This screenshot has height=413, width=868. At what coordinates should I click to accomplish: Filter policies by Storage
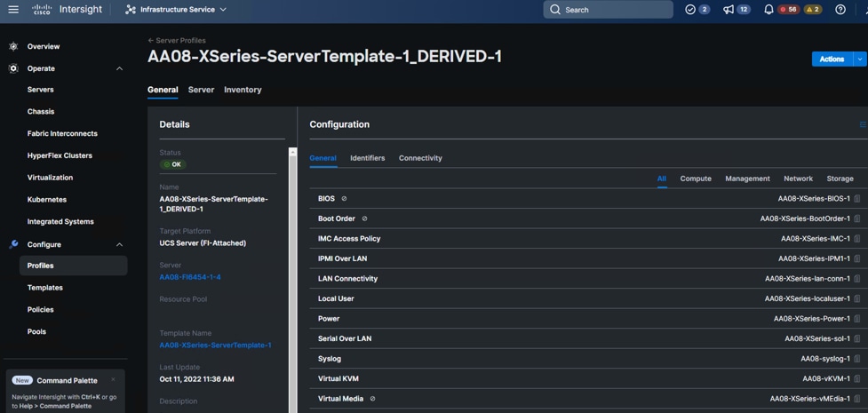840,179
